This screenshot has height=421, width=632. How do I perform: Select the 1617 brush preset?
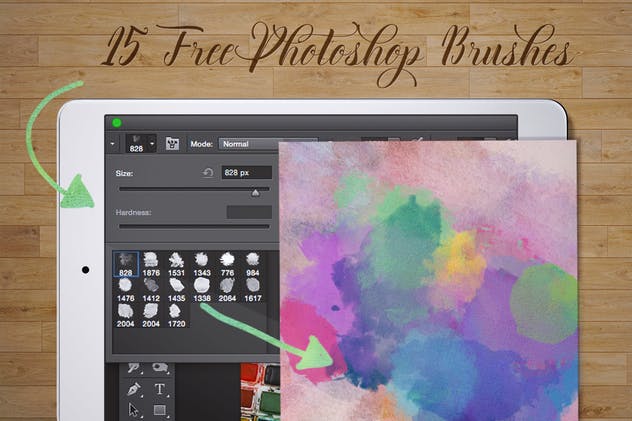click(253, 290)
